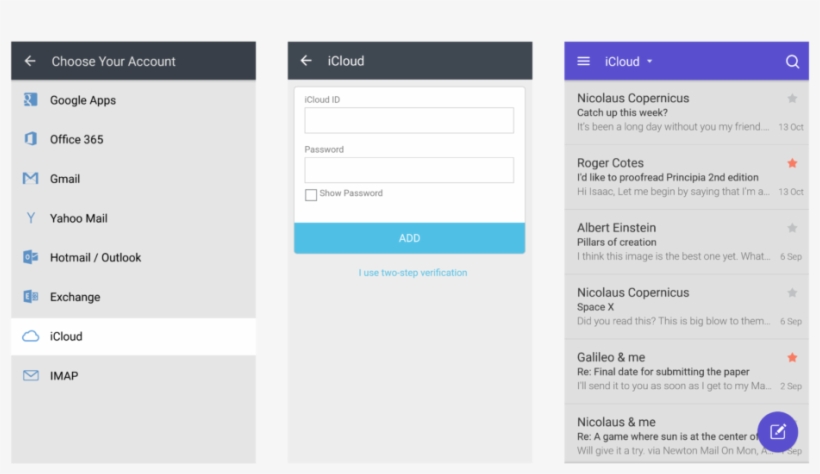This screenshot has width=820, height=474.
Task: Click the Yahoo Mail Y icon
Action: 31,218
